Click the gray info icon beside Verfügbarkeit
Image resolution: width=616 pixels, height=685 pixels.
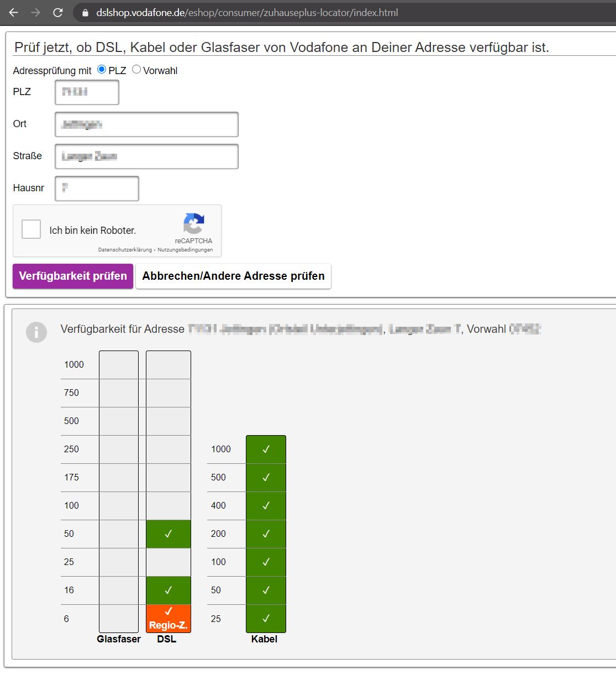click(36, 332)
